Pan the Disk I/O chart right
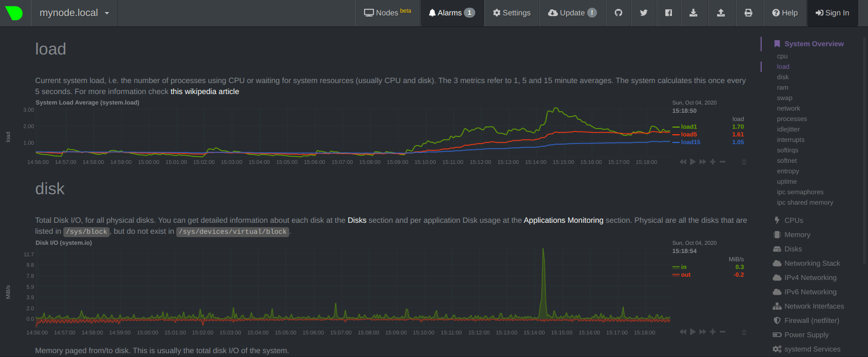The image size is (868, 357). [x=703, y=332]
